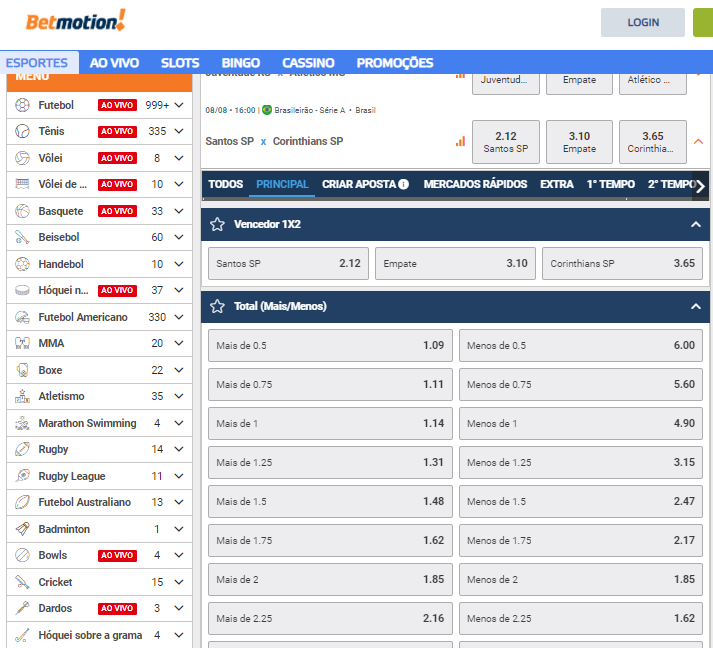Expand the Cricket list chevron
Screen dimensions: 713x648
pos(179,582)
